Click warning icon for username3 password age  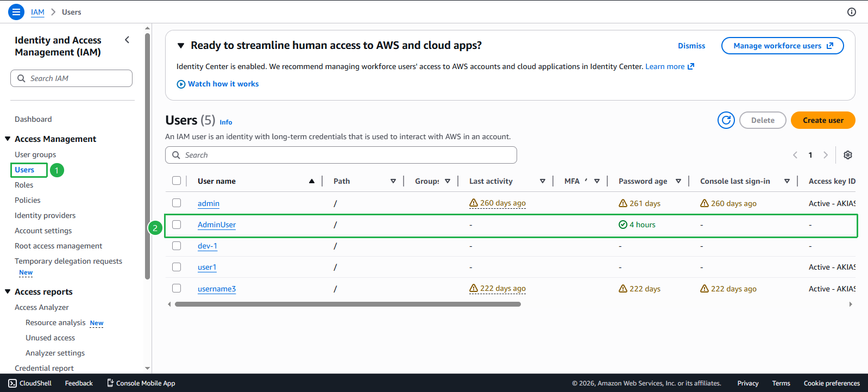pos(623,289)
